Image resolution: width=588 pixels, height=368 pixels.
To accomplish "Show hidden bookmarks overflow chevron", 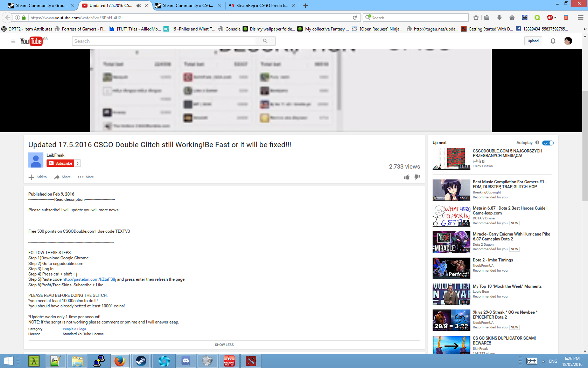I will tap(585, 29).
